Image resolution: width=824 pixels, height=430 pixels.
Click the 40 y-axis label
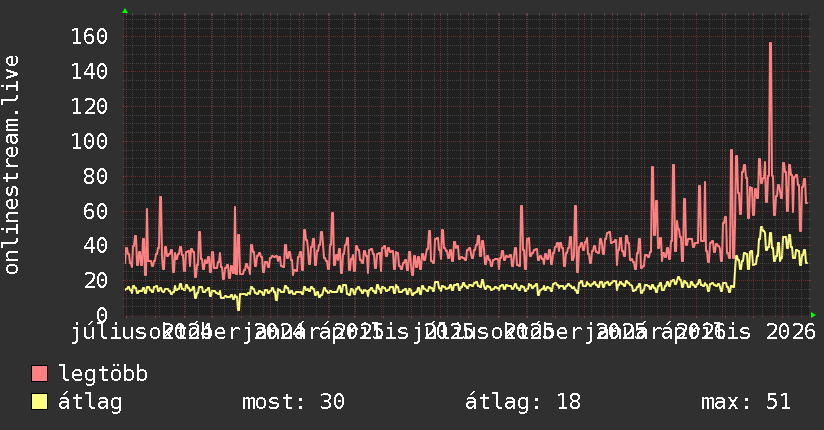coord(96,245)
